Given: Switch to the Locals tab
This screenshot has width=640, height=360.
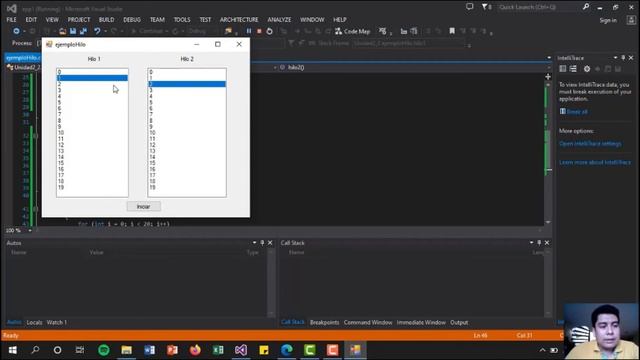Looking at the screenshot, I should (x=34, y=322).
